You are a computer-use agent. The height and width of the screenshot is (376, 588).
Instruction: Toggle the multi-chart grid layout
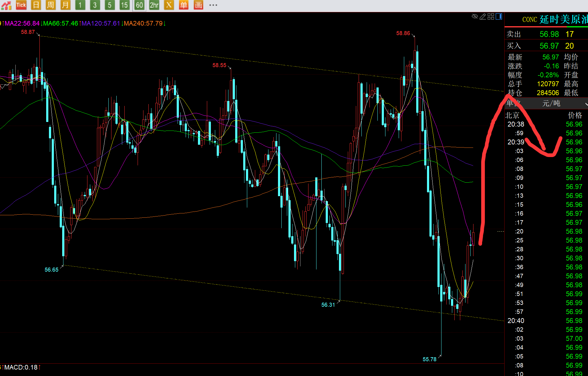point(491,17)
